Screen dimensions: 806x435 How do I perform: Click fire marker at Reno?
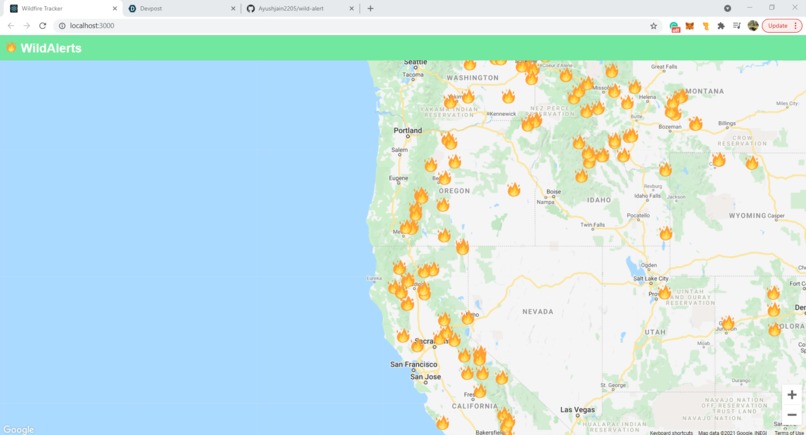tap(468, 317)
